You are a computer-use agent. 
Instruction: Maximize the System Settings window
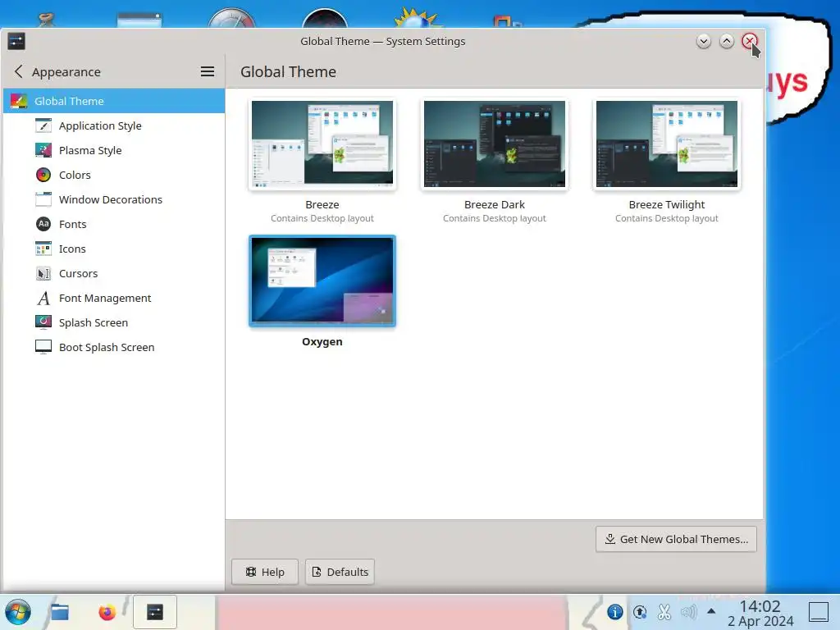tap(727, 41)
